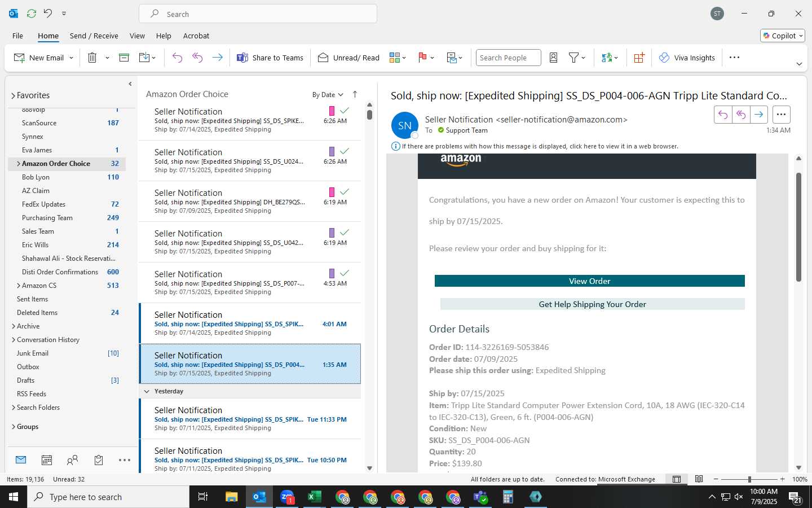
Task: Click the view in browser info message
Action: click(540, 146)
